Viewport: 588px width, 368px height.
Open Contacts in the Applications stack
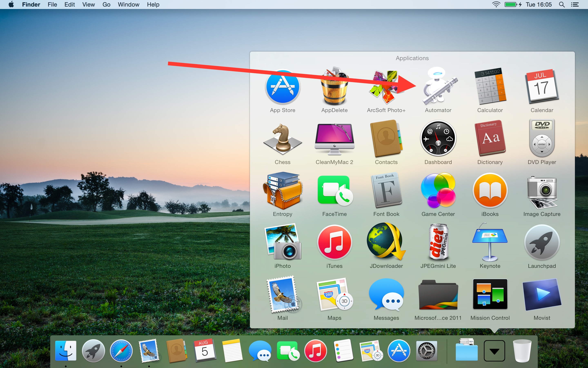[x=386, y=139]
